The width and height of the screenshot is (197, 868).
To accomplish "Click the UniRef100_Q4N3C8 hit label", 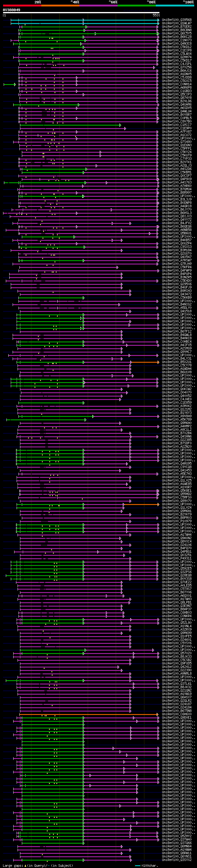I will (x=176, y=43).
